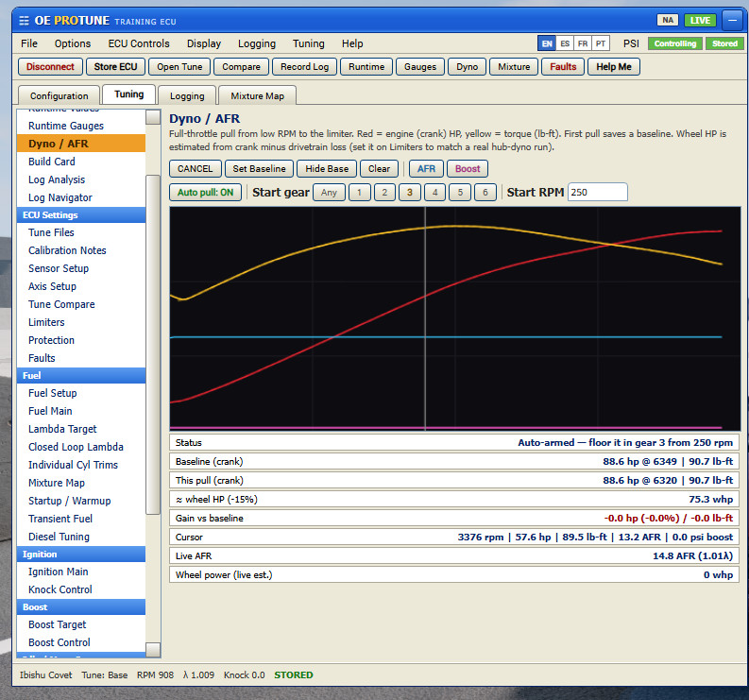Start Record Log
The image size is (749, 700).
click(304, 66)
